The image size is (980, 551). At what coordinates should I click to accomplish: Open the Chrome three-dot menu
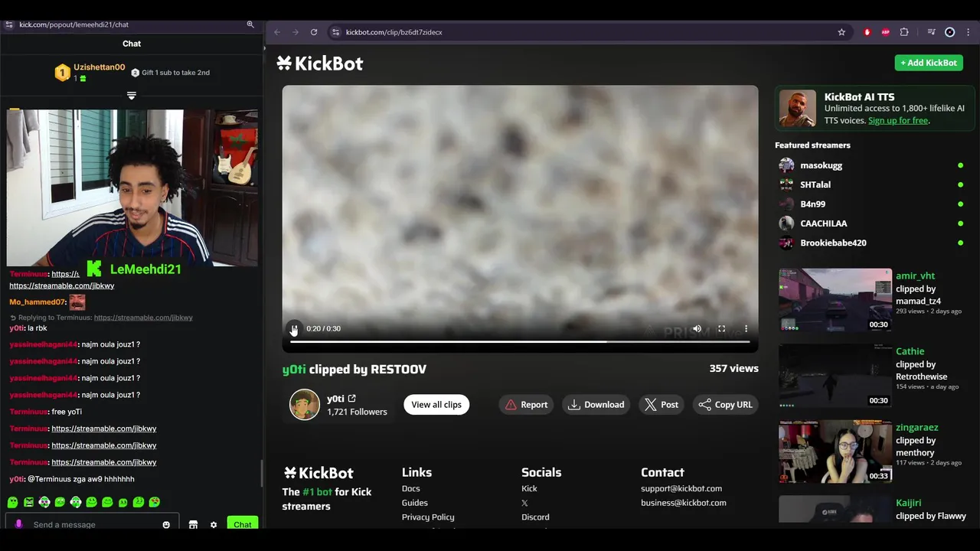968,32
